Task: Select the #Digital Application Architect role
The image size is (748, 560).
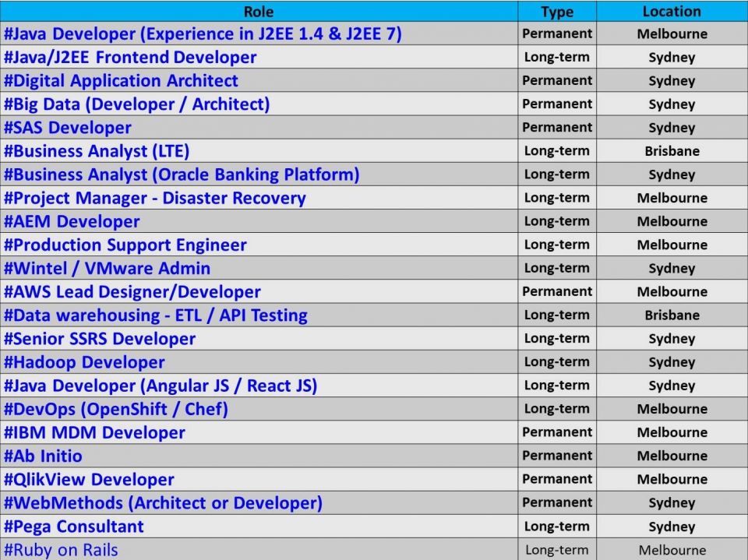Action: coord(122,81)
